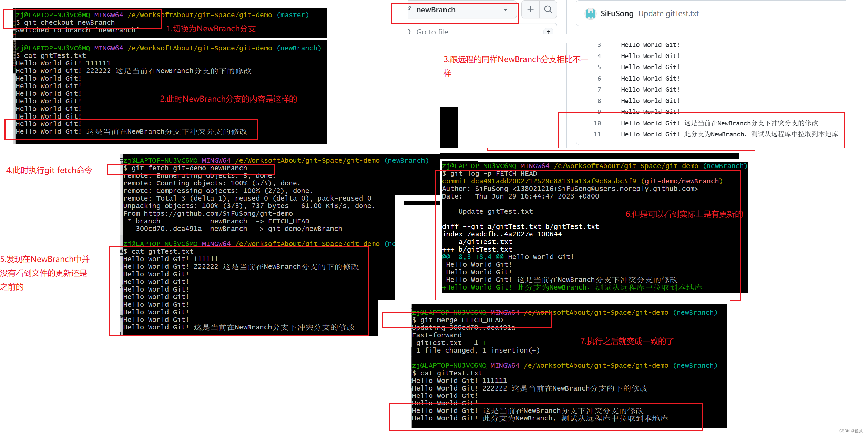The image size is (868, 436).
Task: Select line number 8 in GitHub viewer
Action: pyautogui.click(x=599, y=101)
